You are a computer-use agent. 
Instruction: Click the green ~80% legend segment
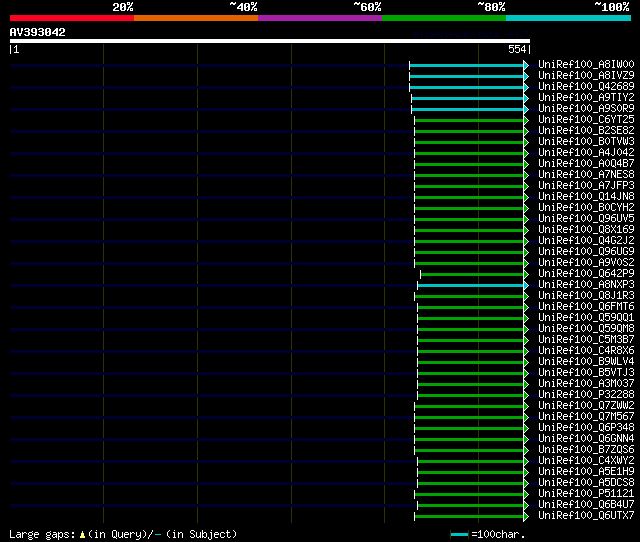444,18
